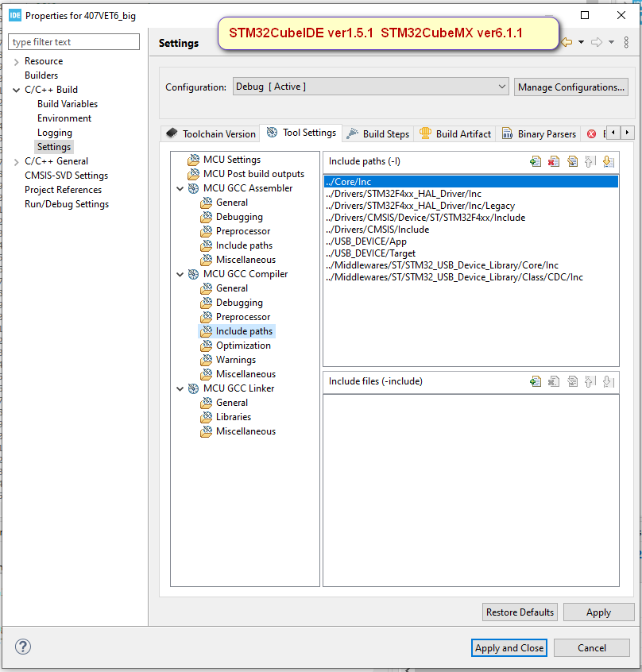Open forward history dropdown arrow
This screenshot has height=672, width=642.
click(612, 42)
